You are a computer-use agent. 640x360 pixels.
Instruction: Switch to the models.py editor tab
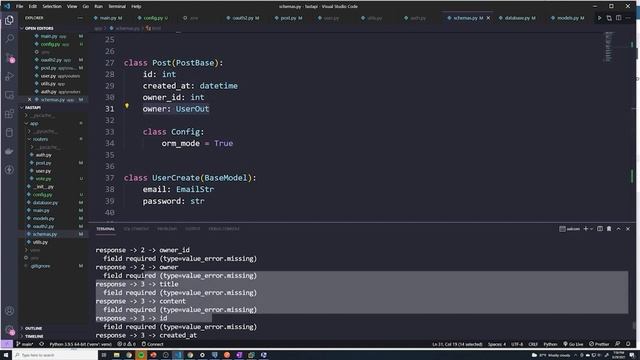567,18
